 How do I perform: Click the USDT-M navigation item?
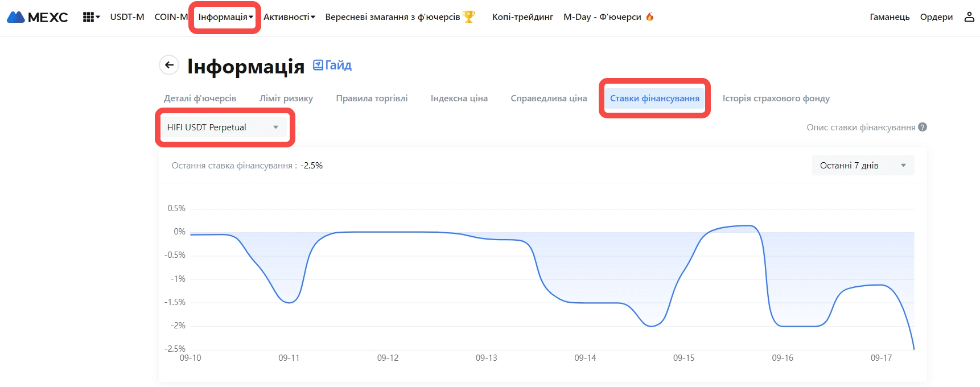click(127, 17)
